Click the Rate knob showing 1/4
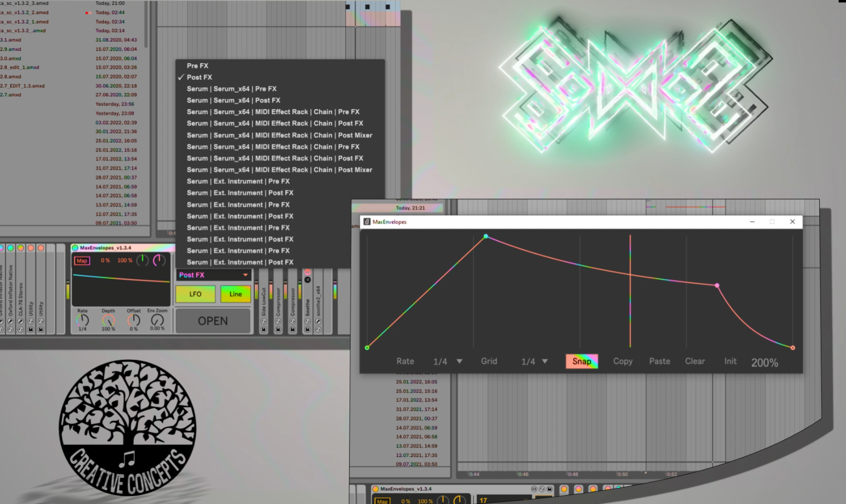The height and width of the screenshot is (504, 846). pyautogui.click(x=82, y=320)
